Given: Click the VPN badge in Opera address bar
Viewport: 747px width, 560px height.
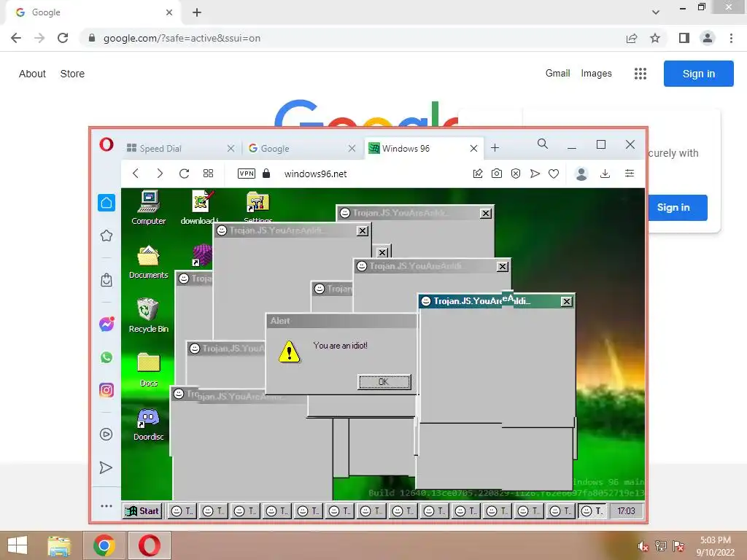Looking at the screenshot, I should [247, 174].
